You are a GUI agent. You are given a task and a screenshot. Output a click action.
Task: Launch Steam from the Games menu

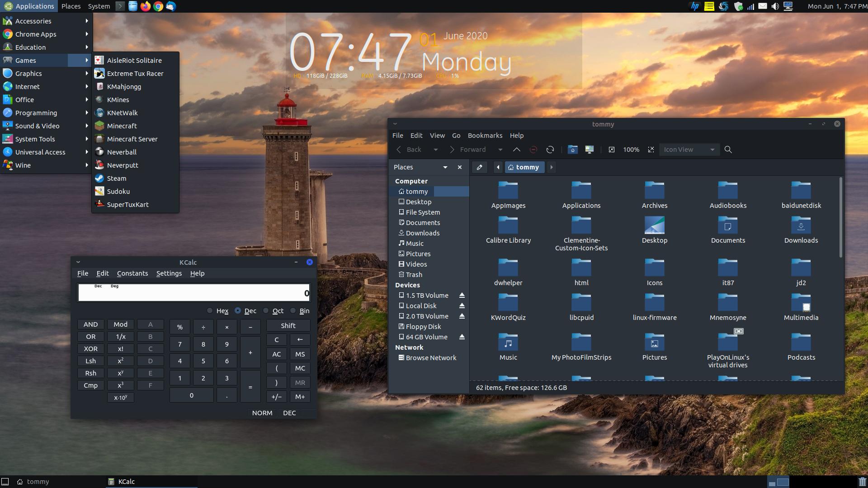point(116,178)
